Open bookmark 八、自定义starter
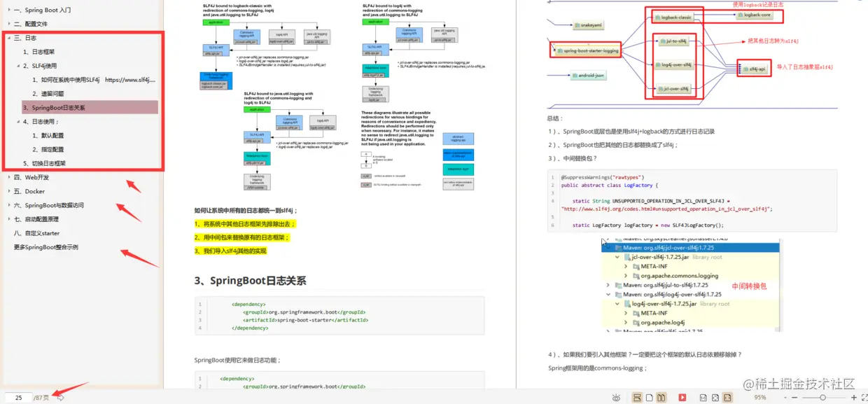Viewport: 868px width, 404px height. point(36,233)
